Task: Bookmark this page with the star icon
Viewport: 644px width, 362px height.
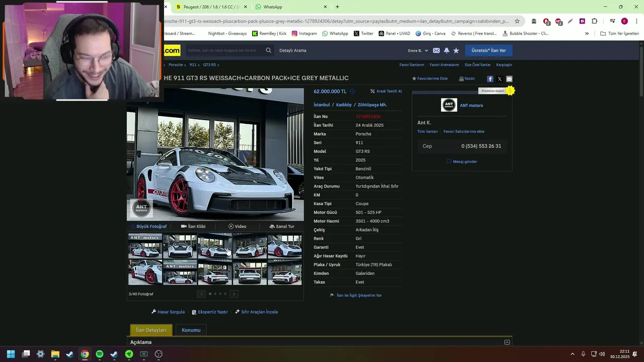Action: click(x=517, y=21)
